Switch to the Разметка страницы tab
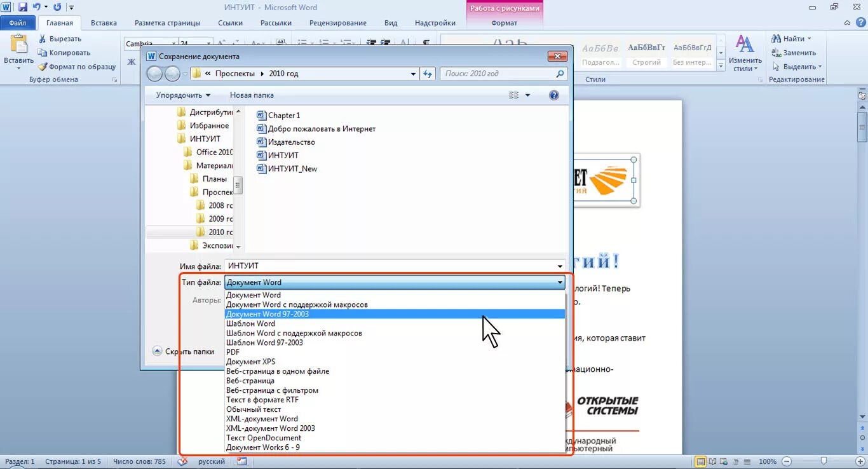Viewport: 868px width, 469px height. tap(167, 23)
